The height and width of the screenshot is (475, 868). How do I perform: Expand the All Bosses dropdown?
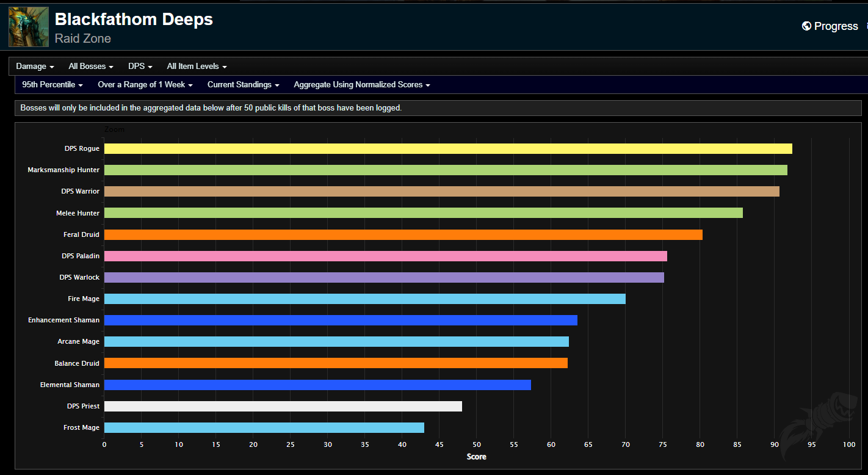(91, 66)
